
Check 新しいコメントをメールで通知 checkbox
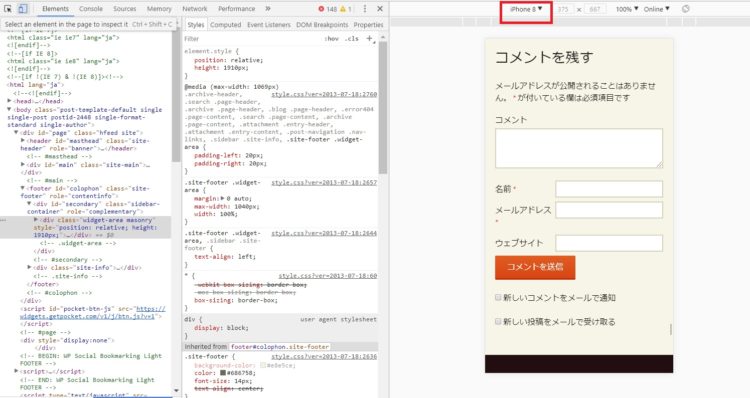click(498, 298)
